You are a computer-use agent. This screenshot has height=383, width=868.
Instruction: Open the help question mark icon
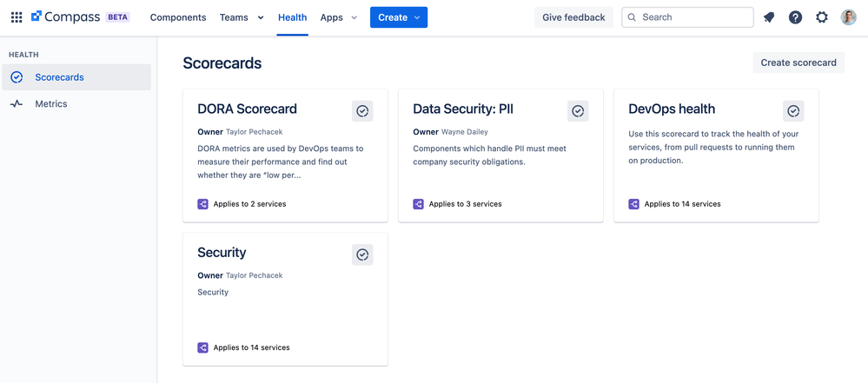point(796,17)
